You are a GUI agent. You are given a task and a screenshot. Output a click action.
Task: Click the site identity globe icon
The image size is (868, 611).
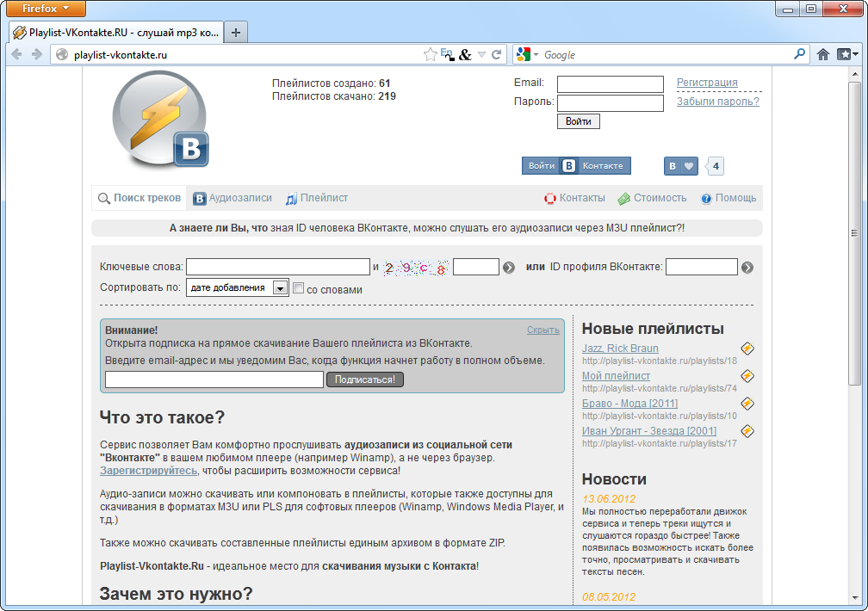pos(62,54)
